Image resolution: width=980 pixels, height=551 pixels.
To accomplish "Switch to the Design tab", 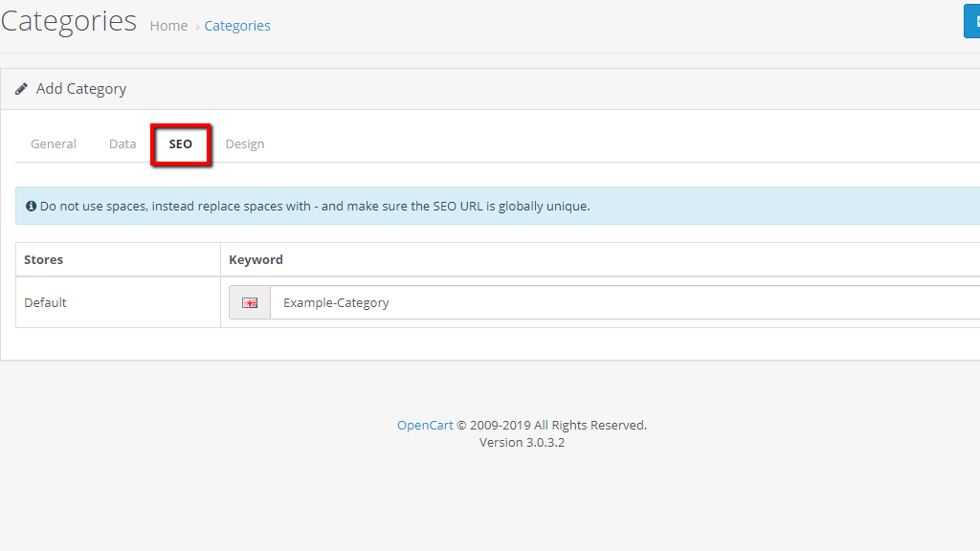I will 244,143.
